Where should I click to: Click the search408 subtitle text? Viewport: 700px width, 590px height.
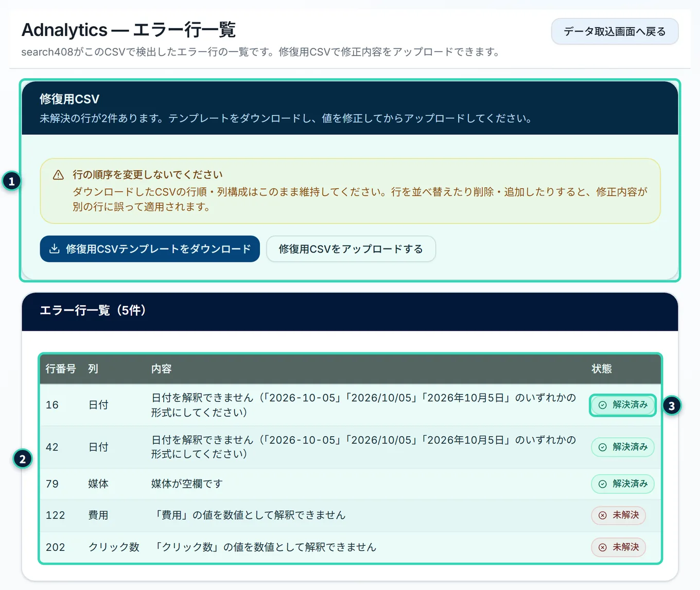pos(261,52)
